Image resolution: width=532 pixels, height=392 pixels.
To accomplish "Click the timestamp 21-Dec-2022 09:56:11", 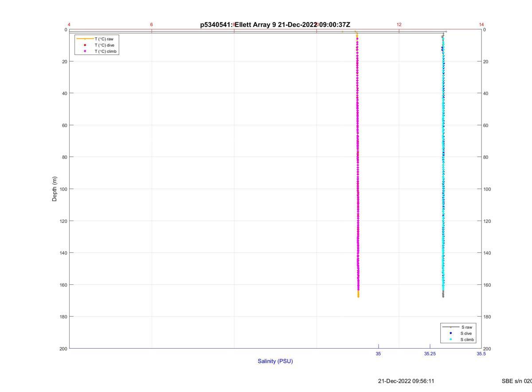I will (406, 381).
